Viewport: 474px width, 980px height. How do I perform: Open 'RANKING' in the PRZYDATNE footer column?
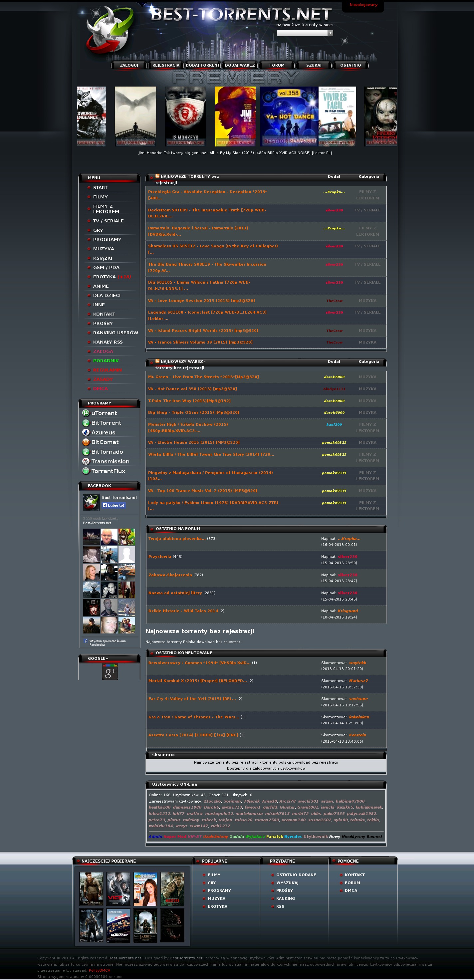point(285,898)
